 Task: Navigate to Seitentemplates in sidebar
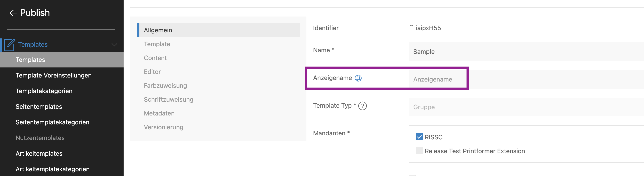(39, 107)
